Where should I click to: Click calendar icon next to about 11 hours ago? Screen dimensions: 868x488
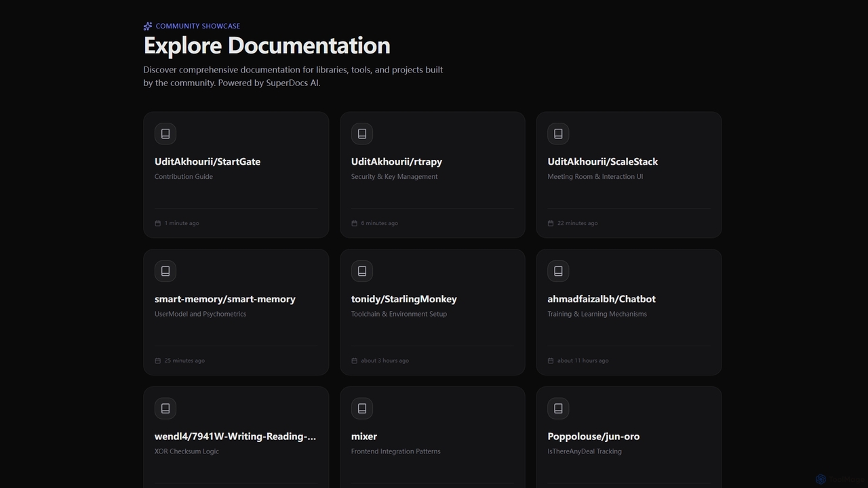551,361
